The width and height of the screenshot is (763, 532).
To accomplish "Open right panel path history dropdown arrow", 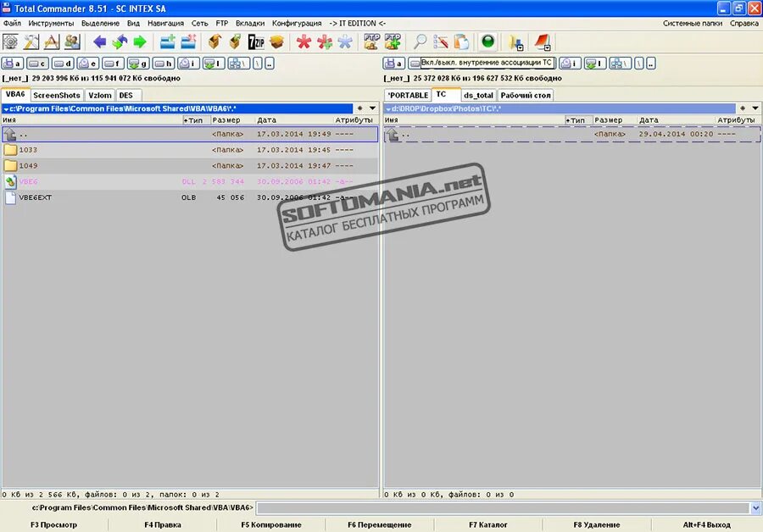I will [755, 108].
